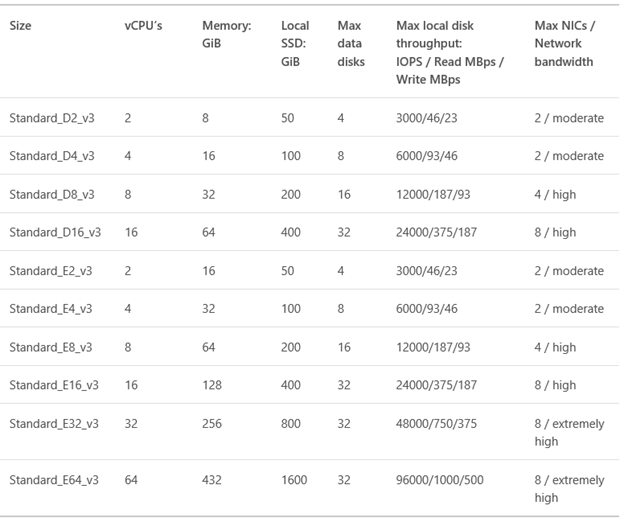
Task: Select the Standard_E2_v3 row name
Action: (51, 271)
